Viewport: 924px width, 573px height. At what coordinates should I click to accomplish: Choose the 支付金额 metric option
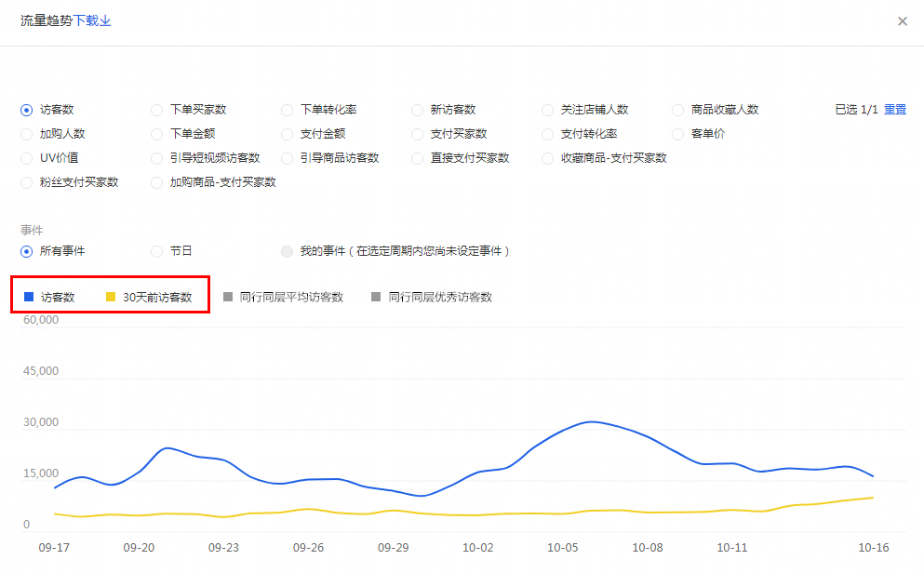pyautogui.click(x=288, y=134)
